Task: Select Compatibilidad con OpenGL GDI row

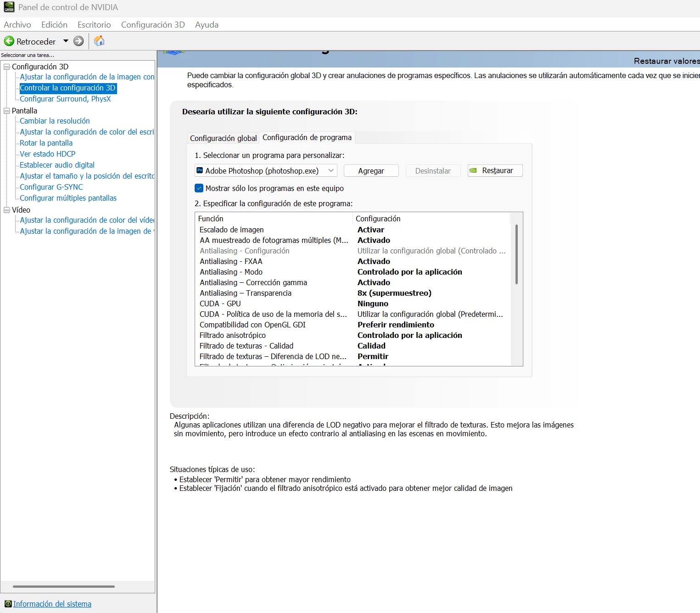Action: pyautogui.click(x=353, y=325)
